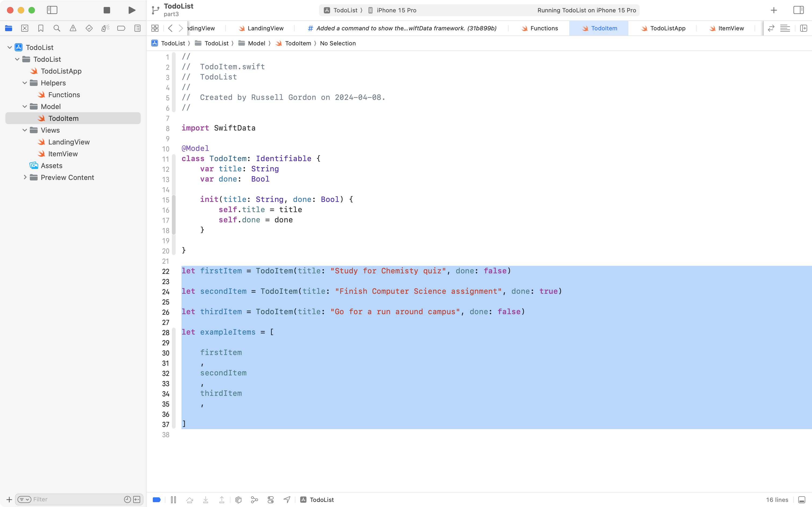Open the Bookmarks navigator
Screen dimensions: 812x507
(41, 28)
